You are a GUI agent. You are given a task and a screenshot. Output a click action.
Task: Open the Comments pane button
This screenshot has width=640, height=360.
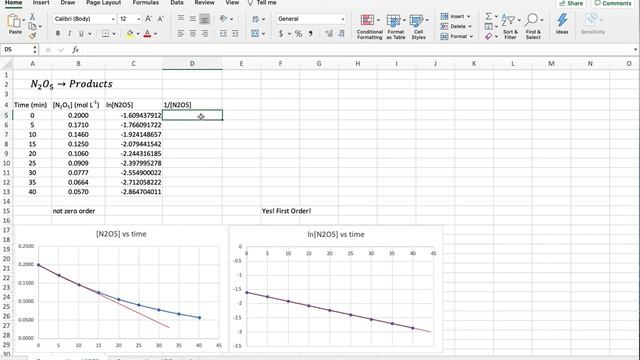[613, 3]
